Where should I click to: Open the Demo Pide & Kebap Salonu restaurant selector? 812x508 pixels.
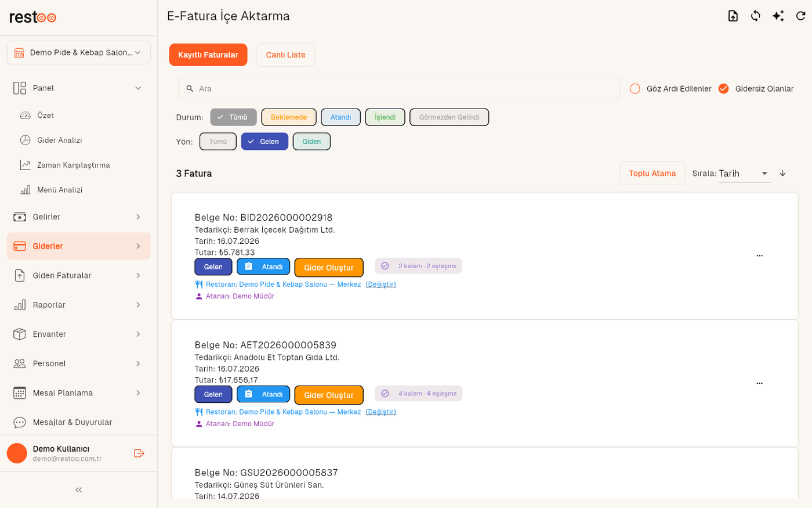(x=79, y=52)
